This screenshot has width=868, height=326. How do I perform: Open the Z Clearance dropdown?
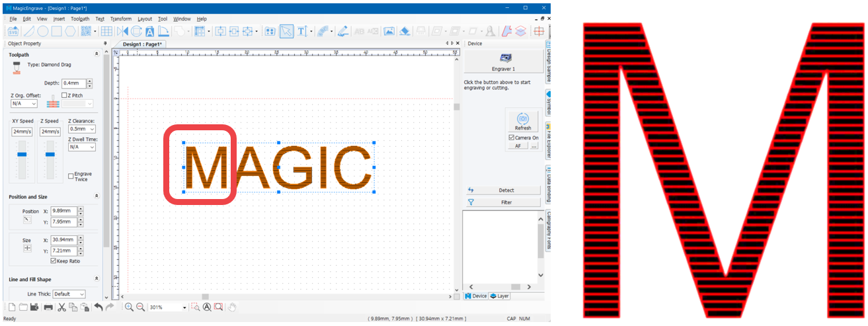[82, 129]
